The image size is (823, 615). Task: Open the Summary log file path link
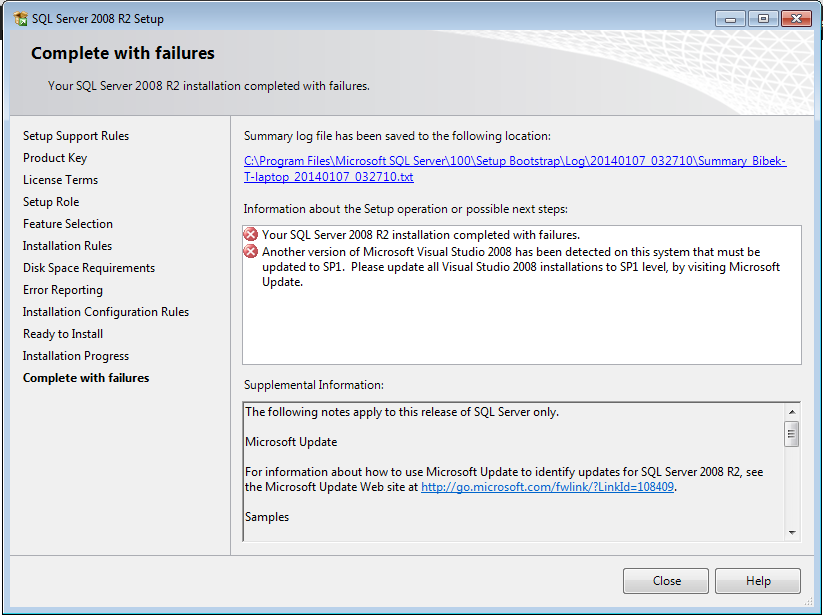point(515,169)
